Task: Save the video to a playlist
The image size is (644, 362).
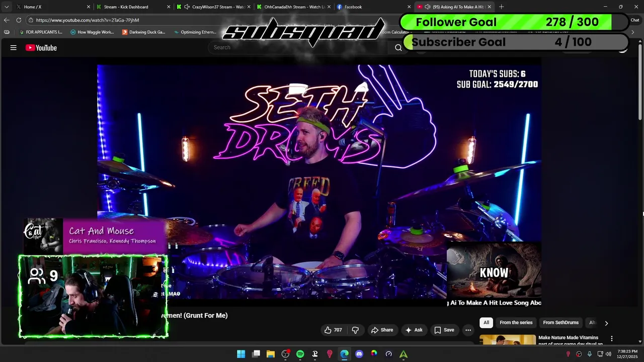Action: (x=444, y=330)
